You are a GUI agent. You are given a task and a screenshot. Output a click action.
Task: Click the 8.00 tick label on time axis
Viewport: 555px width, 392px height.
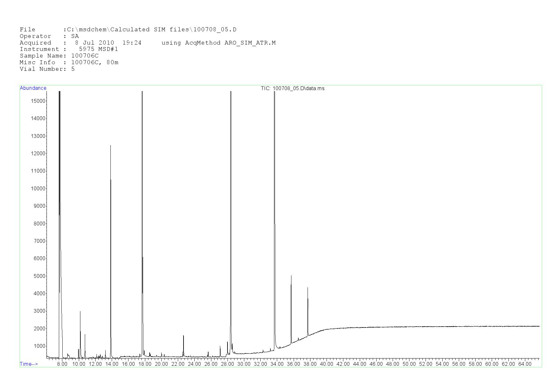tap(62, 364)
